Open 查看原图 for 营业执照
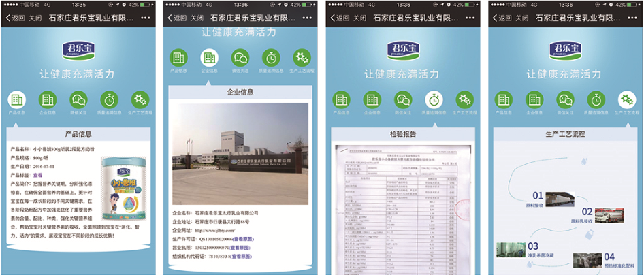 coord(240,248)
